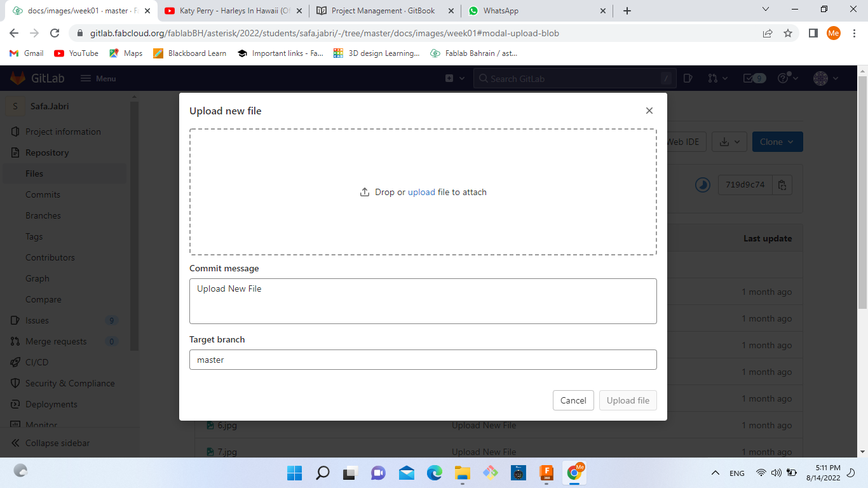
Task: Open the browser tab search chevron
Action: [x=764, y=10]
